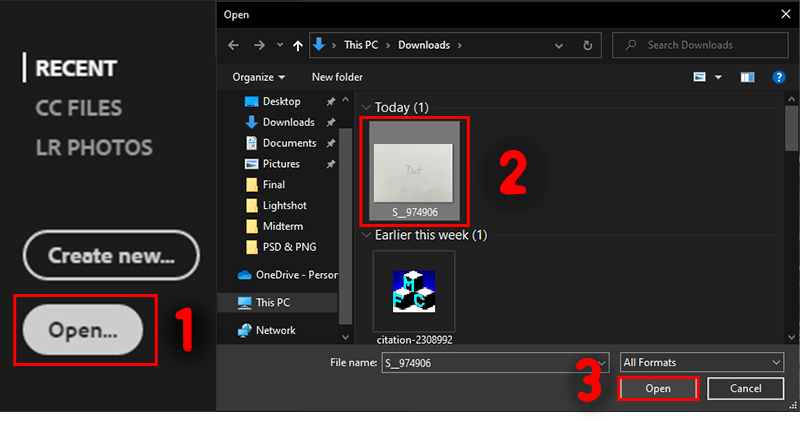Switch to the LR PHOTOS tab
Image resolution: width=800 pixels, height=421 pixels.
point(94,148)
